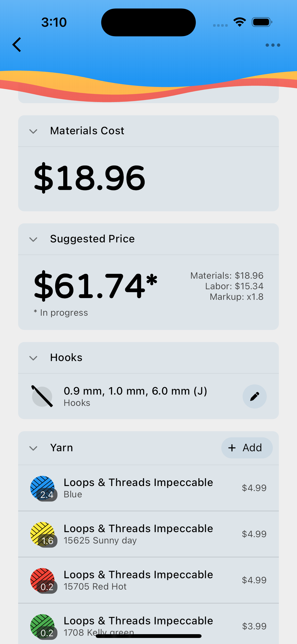Image resolution: width=297 pixels, height=644 pixels.
Task: Tap the red Red Hot yarn icon
Action: click(43, 580)
